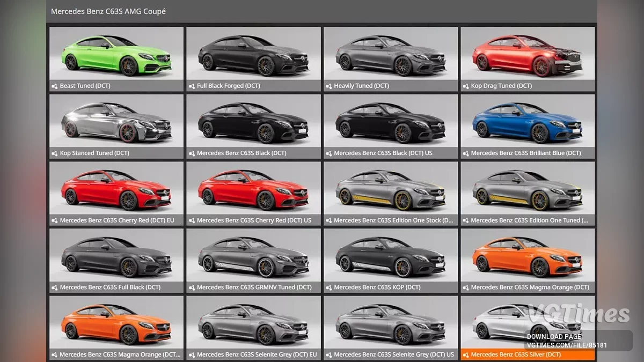The height and width of the screenshot is (362, 644).
Task: Click the config icon beside Full Black Forged (DCT)
Action: tap(192, 86)
